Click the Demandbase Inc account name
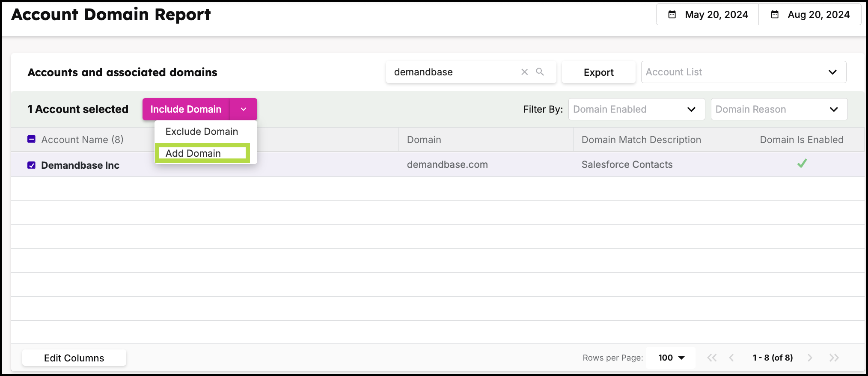 point(80,165)
